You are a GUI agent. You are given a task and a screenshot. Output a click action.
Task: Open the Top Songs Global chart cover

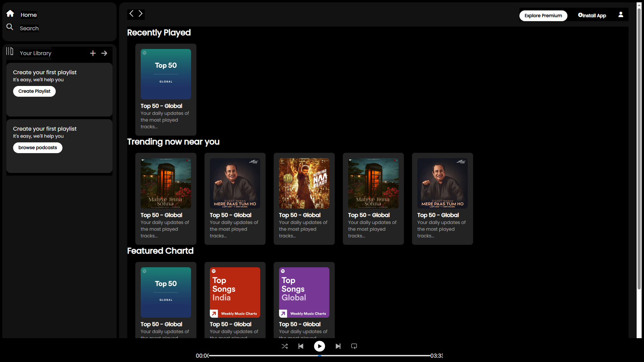point(304,292)
